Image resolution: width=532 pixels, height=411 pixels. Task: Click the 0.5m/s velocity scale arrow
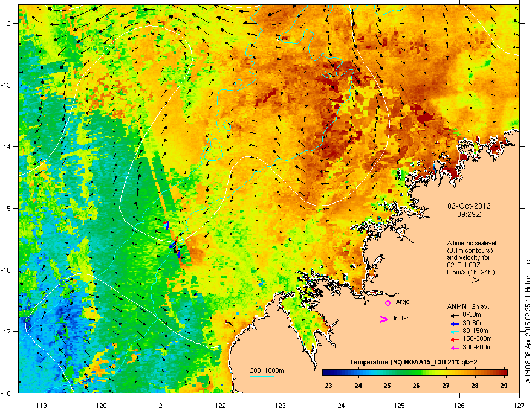[x=467, y=280]
